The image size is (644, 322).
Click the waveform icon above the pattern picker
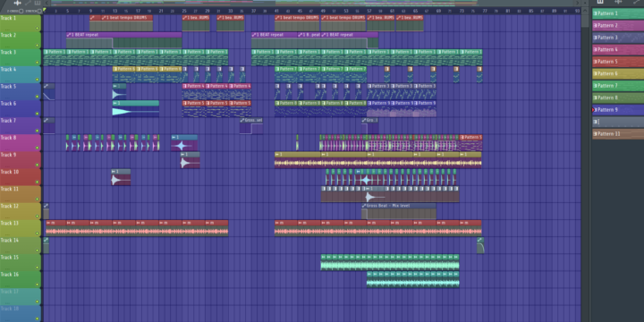[x=618, y=2]
